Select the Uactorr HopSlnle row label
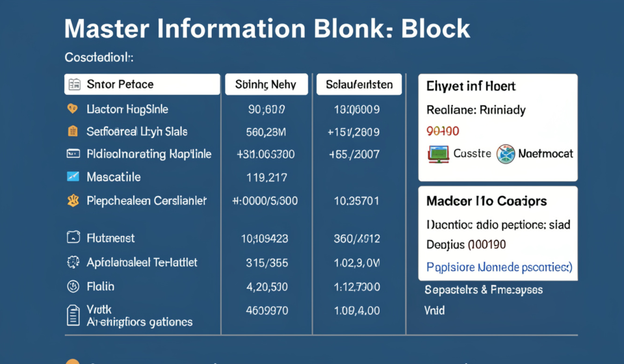The height and width of the screenshot is (364, 624). (x=127, y=109)
